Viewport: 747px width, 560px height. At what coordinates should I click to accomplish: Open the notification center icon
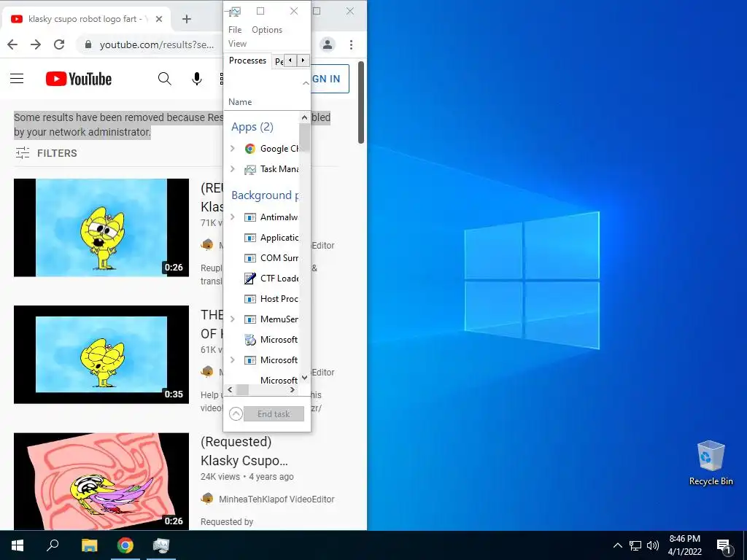[x=724, y=547]
